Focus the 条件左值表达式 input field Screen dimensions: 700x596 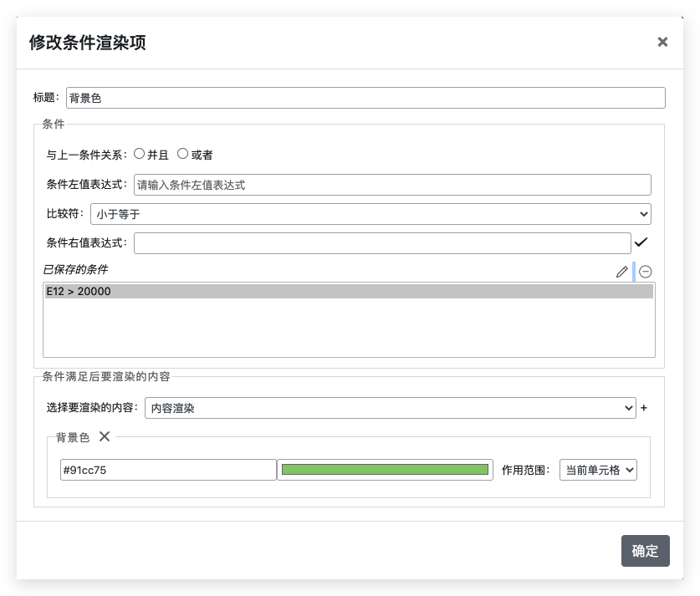tap(392, 185)
